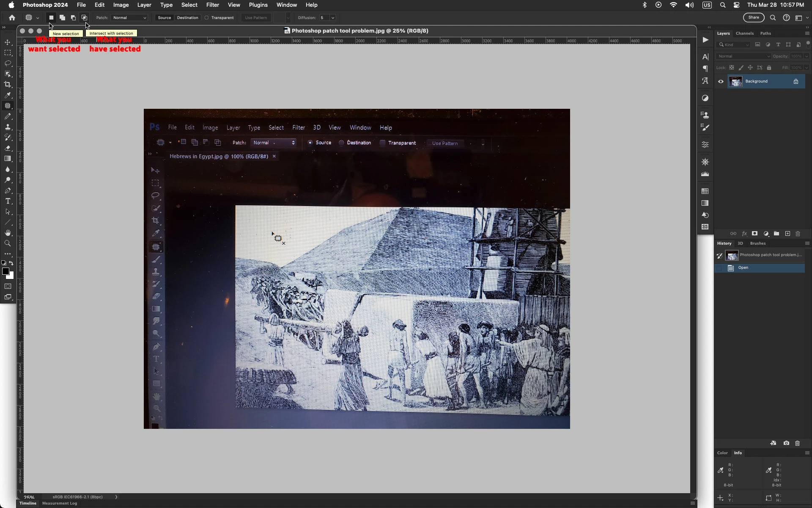The width and height of the screenshot is (812, 508).
Task: Select the Horizontal Type tool
Action: (8, 201)
